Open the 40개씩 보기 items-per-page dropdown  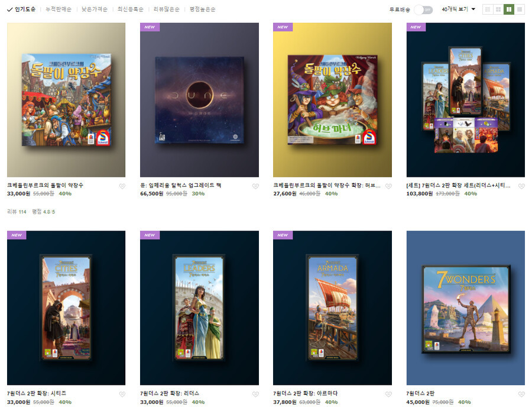click(x=458, y=9)
